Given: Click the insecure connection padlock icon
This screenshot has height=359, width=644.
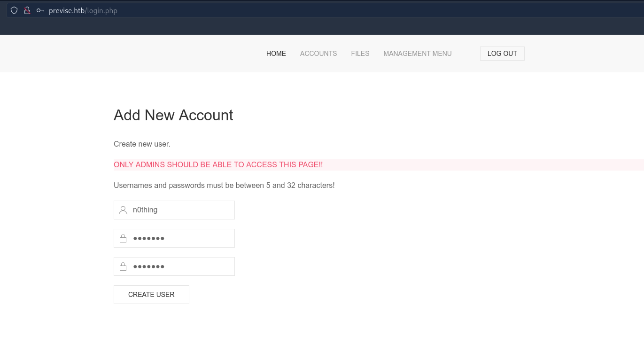Looking at the screenshot, I should (x=27, y=10).
